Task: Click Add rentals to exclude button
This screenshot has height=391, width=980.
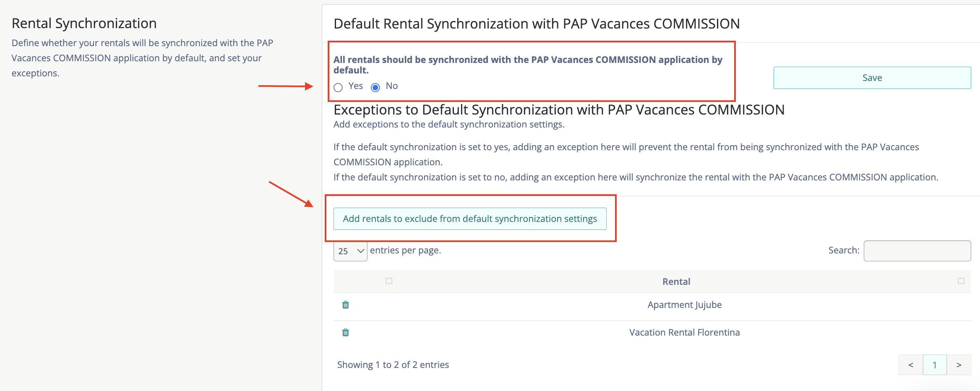Action: coord(470,219)
